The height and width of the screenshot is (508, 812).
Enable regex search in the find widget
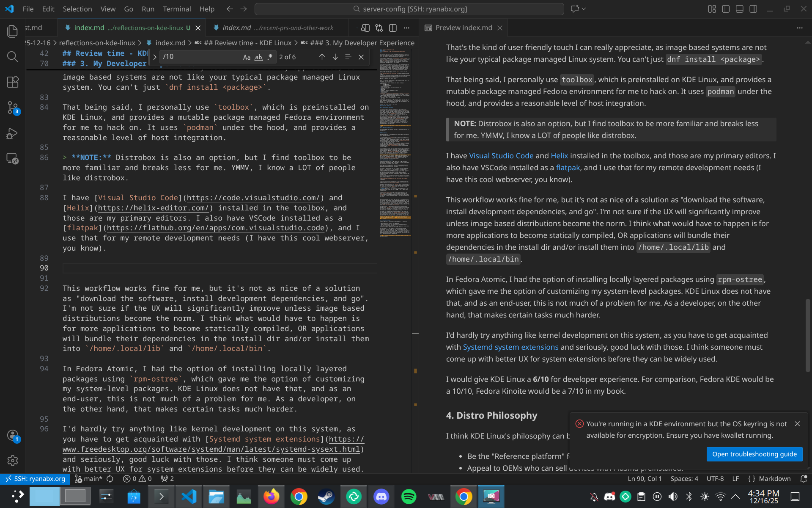(x=270, y=57)
